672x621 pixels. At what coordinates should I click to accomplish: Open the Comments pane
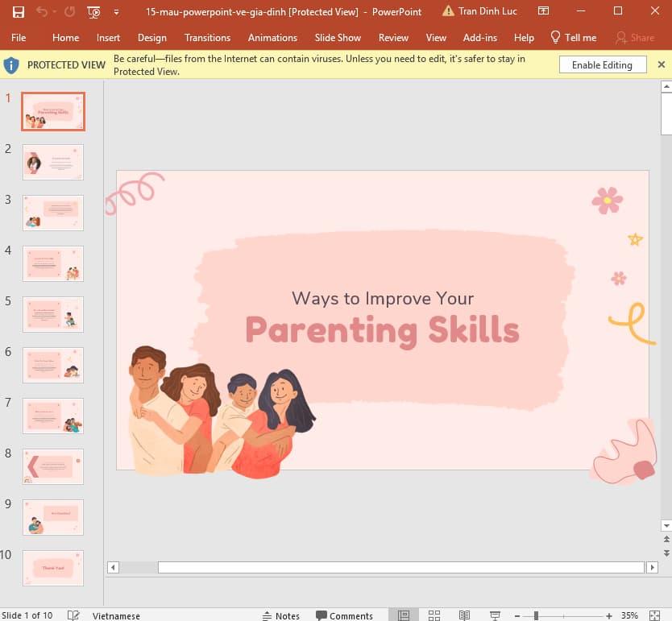[x=345, y=615]
